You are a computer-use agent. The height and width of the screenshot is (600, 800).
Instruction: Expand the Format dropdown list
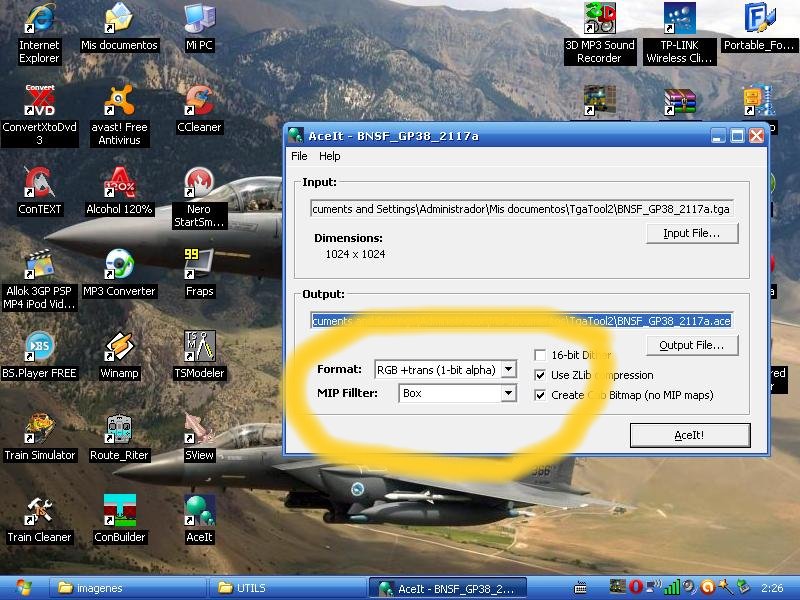(x=508, y=369)
